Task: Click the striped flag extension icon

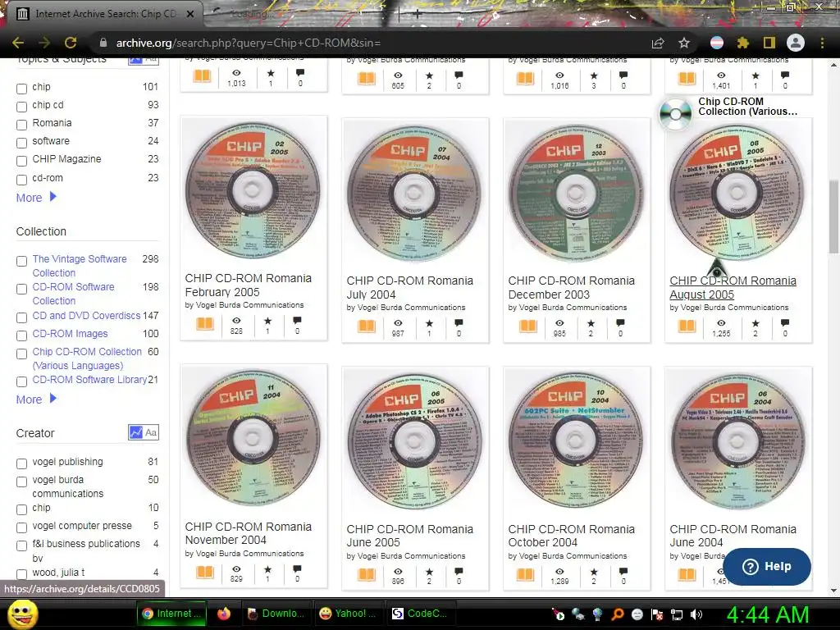Action: pos(717,43)
